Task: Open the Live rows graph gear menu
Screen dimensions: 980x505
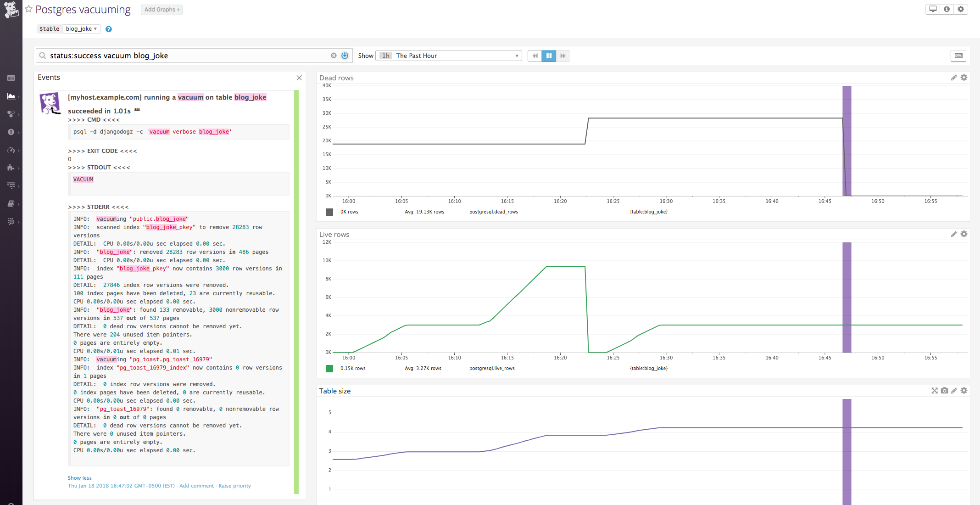Action: (963, 234)
